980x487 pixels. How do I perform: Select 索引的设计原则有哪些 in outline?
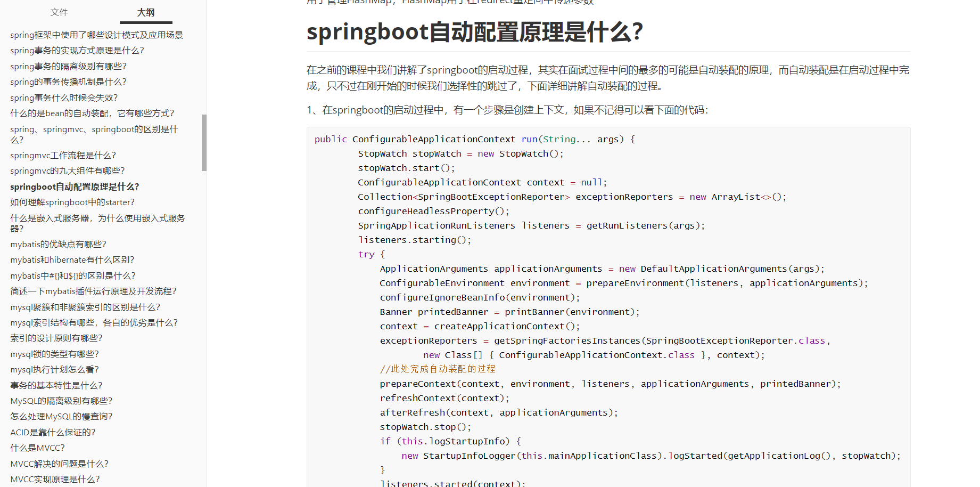pyautogui.click(x=56, y=338)
